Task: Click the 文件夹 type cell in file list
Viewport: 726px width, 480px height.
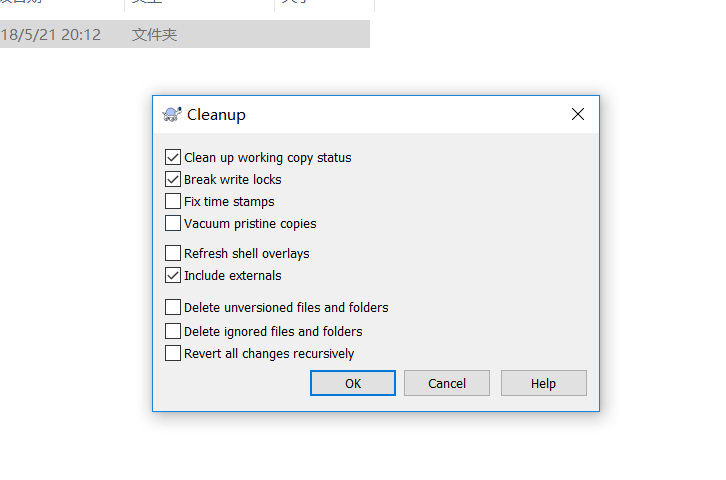Action: pyautogui.click(x=155, y=35)
